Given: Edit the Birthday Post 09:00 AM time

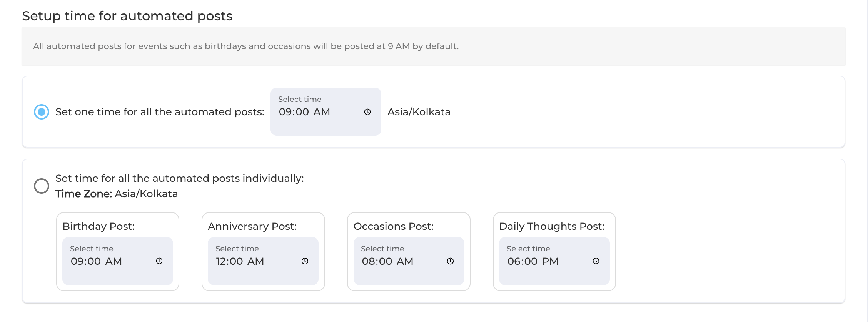Looking at the screenshot, I should (x=118, y=261).
